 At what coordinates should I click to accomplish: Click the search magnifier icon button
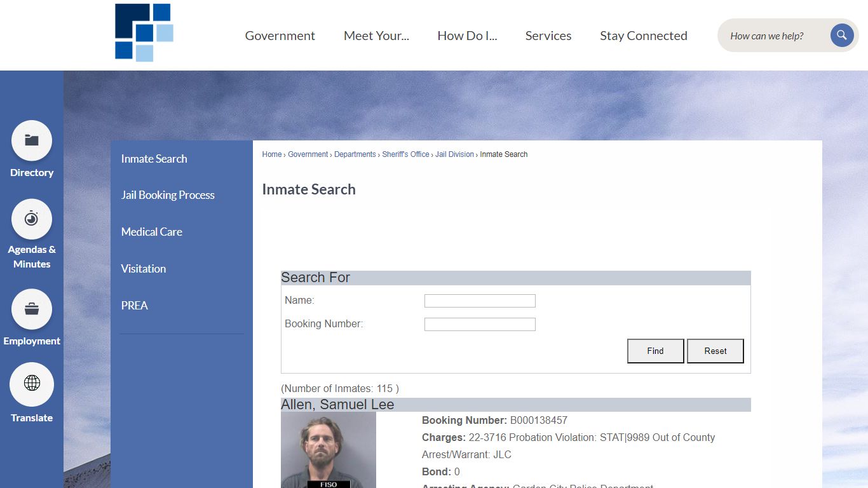coord(842,36)
